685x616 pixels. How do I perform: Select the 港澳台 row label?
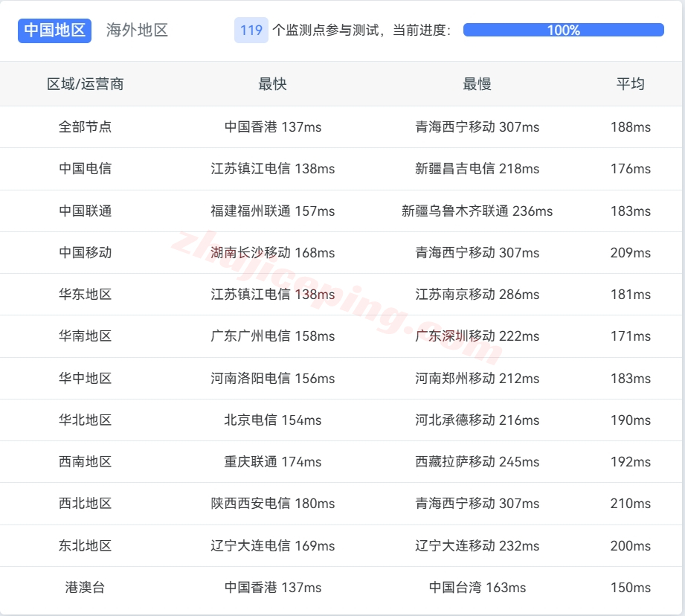(x=86, y=588)
